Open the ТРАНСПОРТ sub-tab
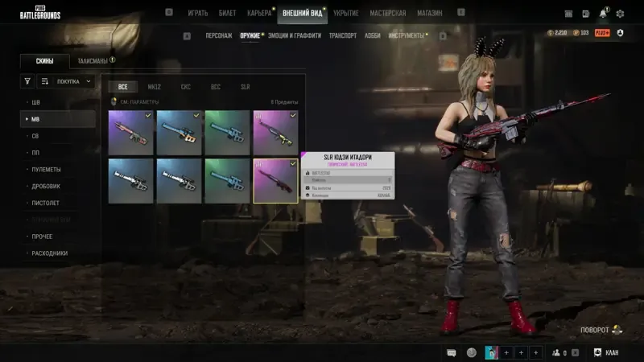This screenshot has width=644, height=362. coord(343,35)
